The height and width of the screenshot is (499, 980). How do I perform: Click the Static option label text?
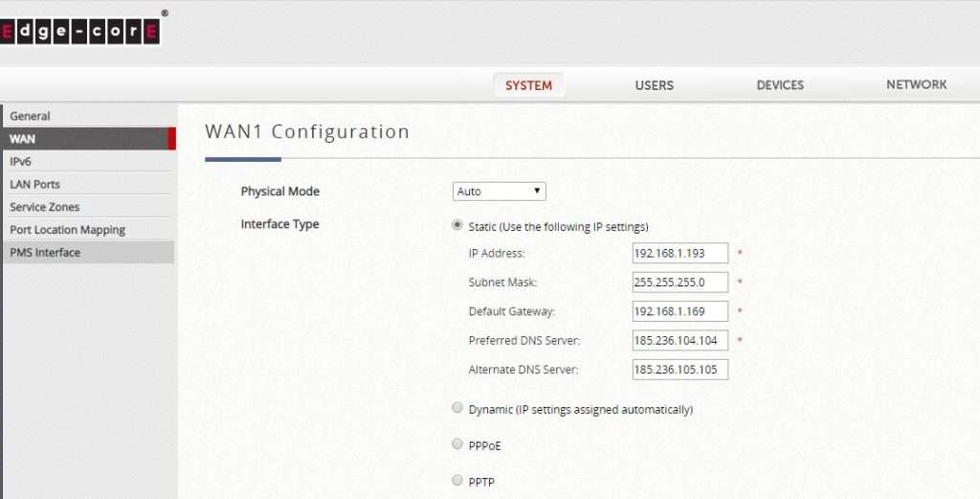[x=558, y=226]
